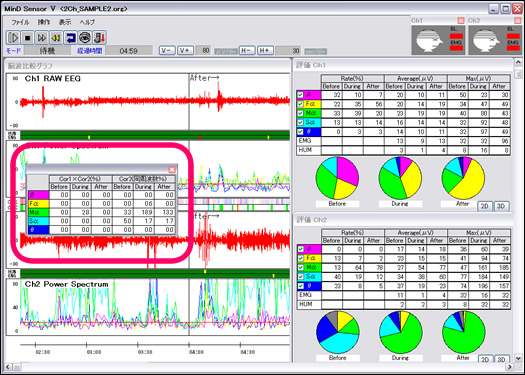Viewport: 525px width, 375px height.
Task: Click the Ch1 EMG row label
Action: pos(305,141)
